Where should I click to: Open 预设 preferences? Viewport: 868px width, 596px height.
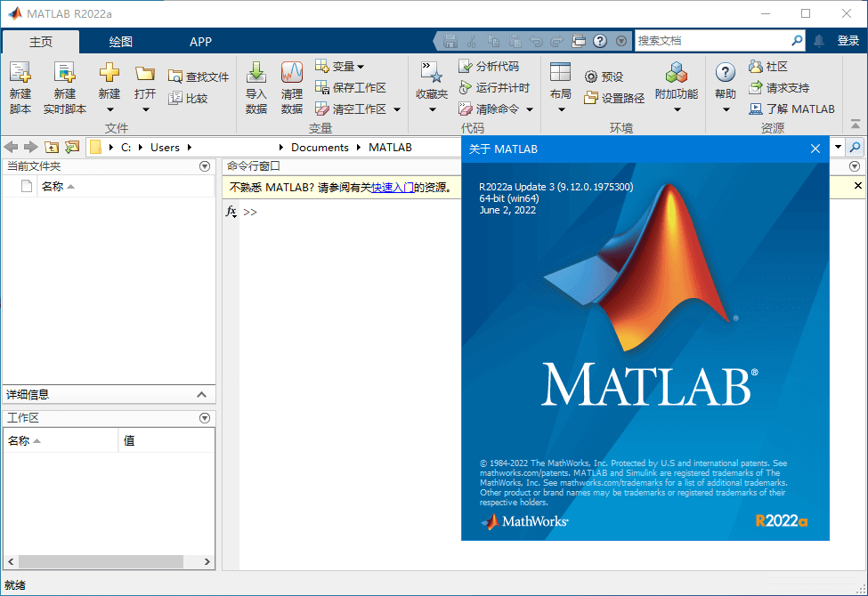click(604, 77)
